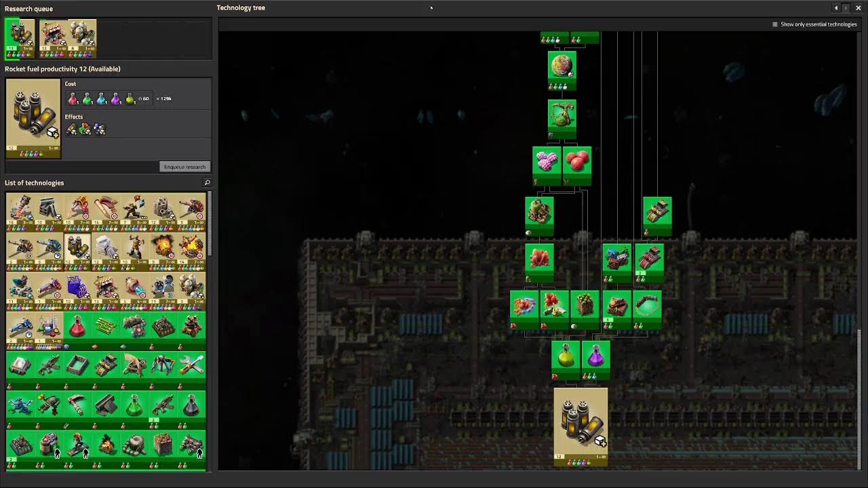Select the fire technology in bottom row
Image resolution: width=868 pixels, height=488 pixels.
(106, 449)
